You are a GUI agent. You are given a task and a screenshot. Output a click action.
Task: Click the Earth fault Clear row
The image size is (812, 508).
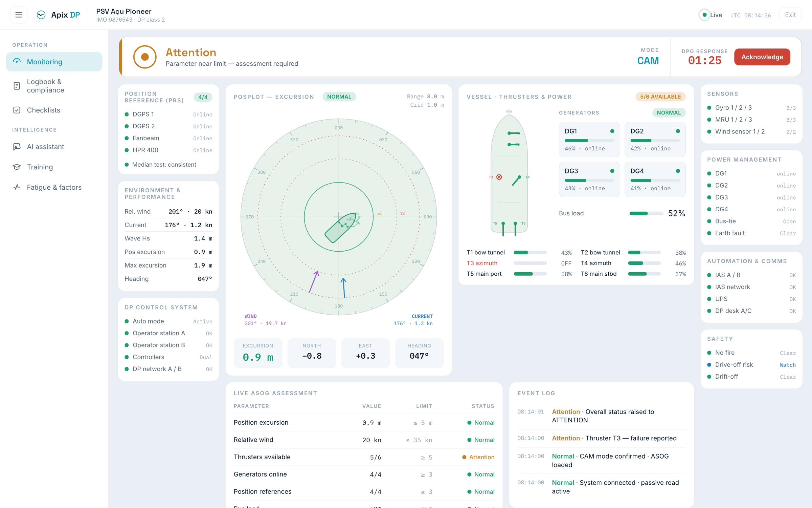[751, 233]
